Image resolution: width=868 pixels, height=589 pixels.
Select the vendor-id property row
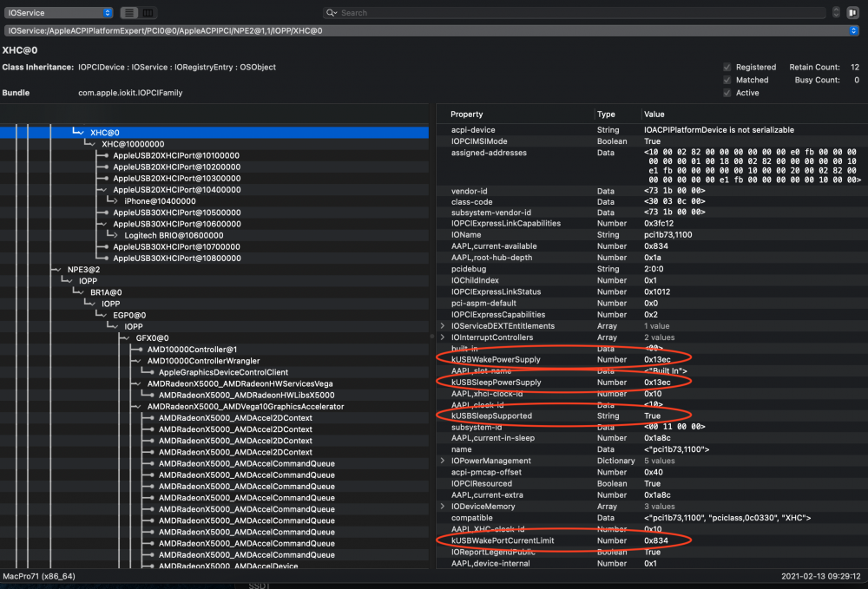click(x=652, y=191)
